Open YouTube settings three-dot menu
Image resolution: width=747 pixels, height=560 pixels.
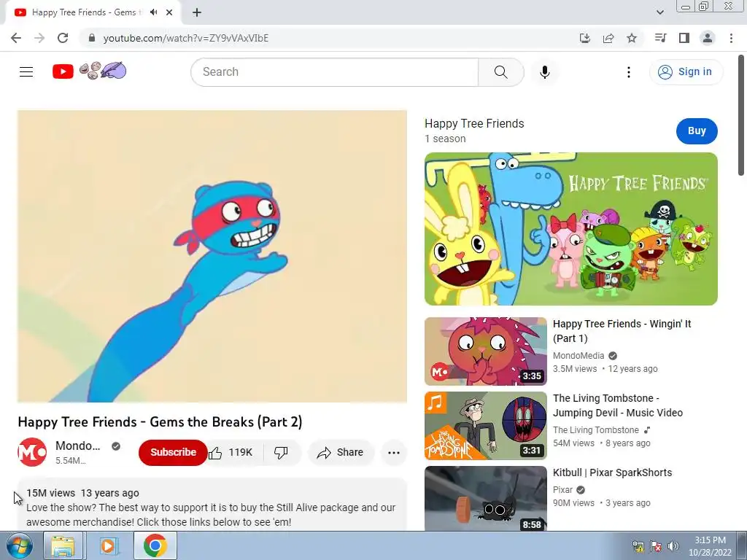coord(628,72)
